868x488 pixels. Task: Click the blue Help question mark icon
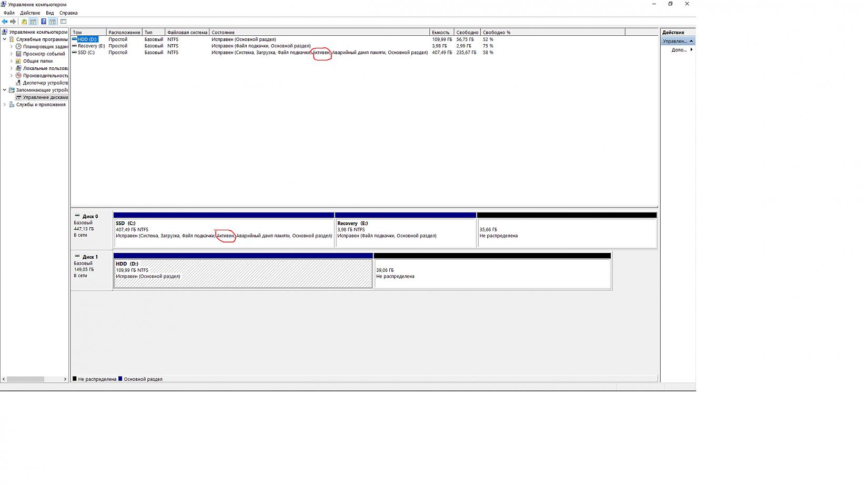click(44, 22)
